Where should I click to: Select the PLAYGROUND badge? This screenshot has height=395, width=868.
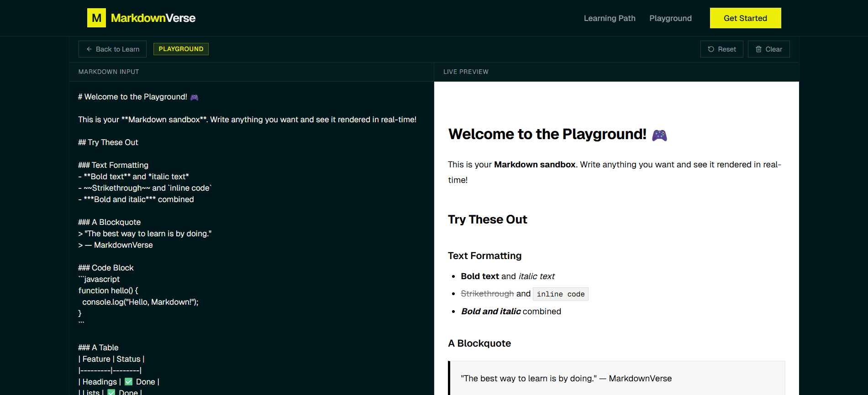[x=181, y=49]
